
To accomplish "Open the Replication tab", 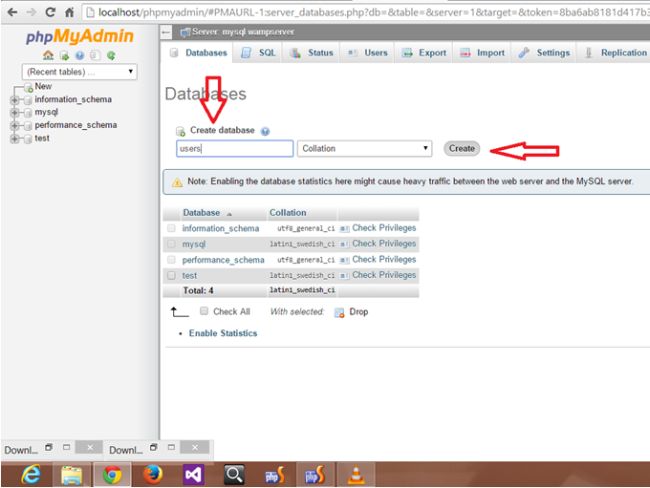I will pyautogui.click(x=616, y=53).
